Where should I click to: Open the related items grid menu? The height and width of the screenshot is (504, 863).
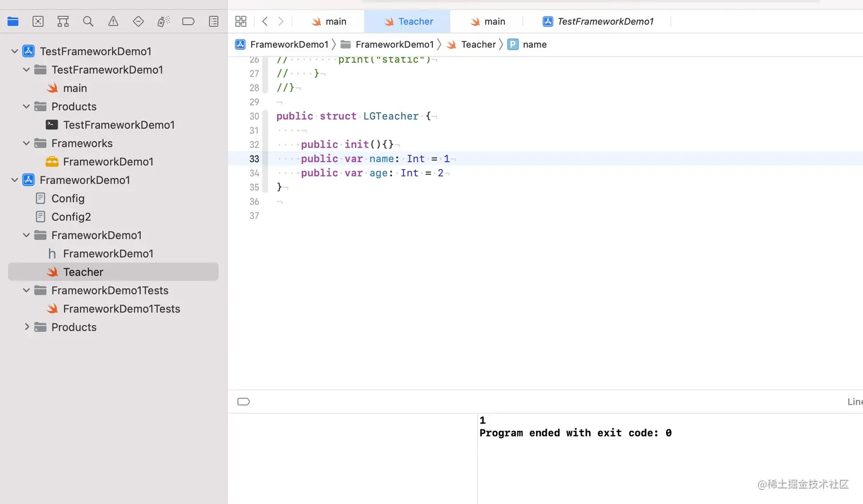point(241,22)
